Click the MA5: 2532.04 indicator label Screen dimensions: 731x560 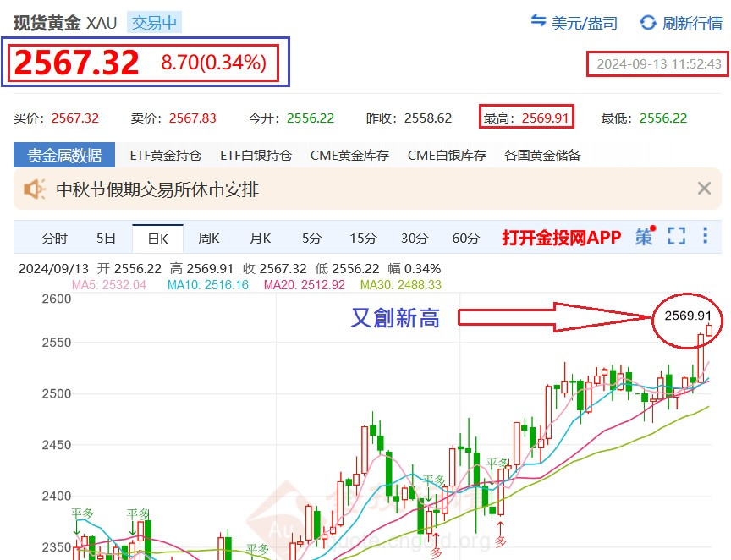(x=108, y=285)
